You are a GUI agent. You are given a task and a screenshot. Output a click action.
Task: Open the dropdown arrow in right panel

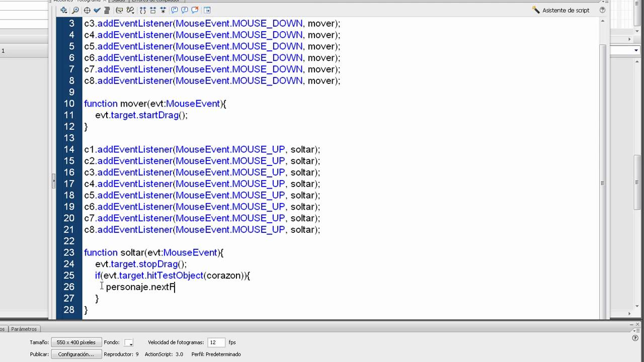coord(636,50)
